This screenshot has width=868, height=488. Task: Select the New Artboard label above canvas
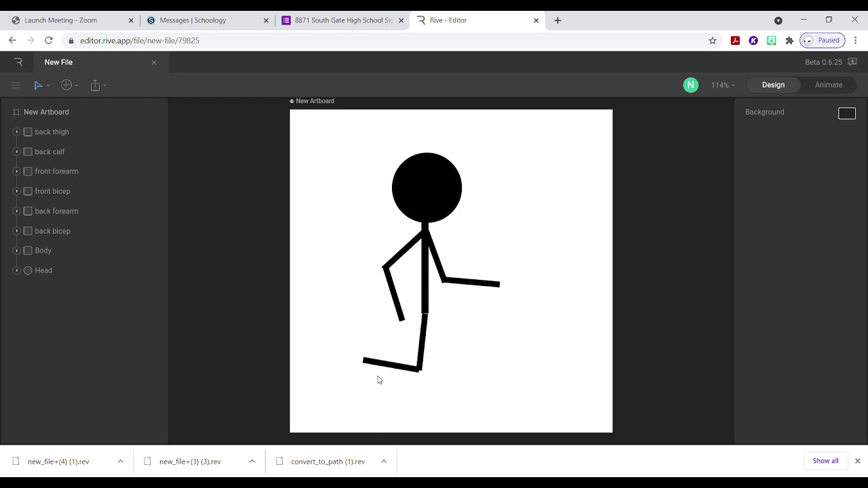pyautogui.click(x=315, y=101)
